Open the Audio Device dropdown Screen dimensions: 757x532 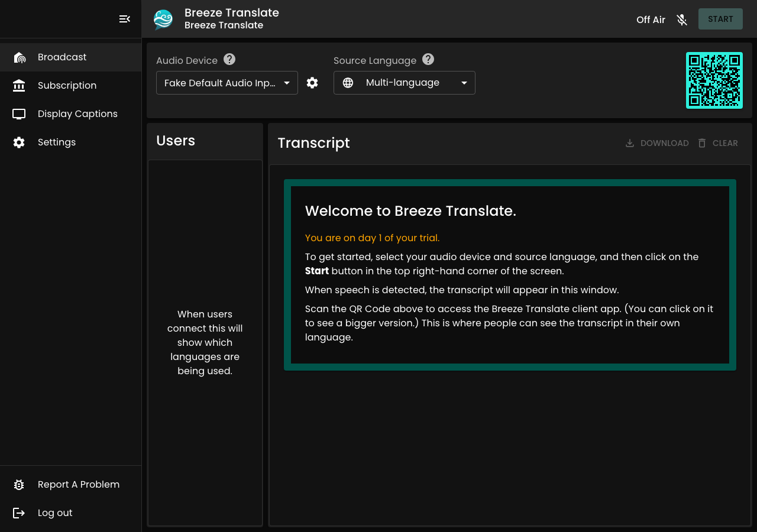pos(227,83)
